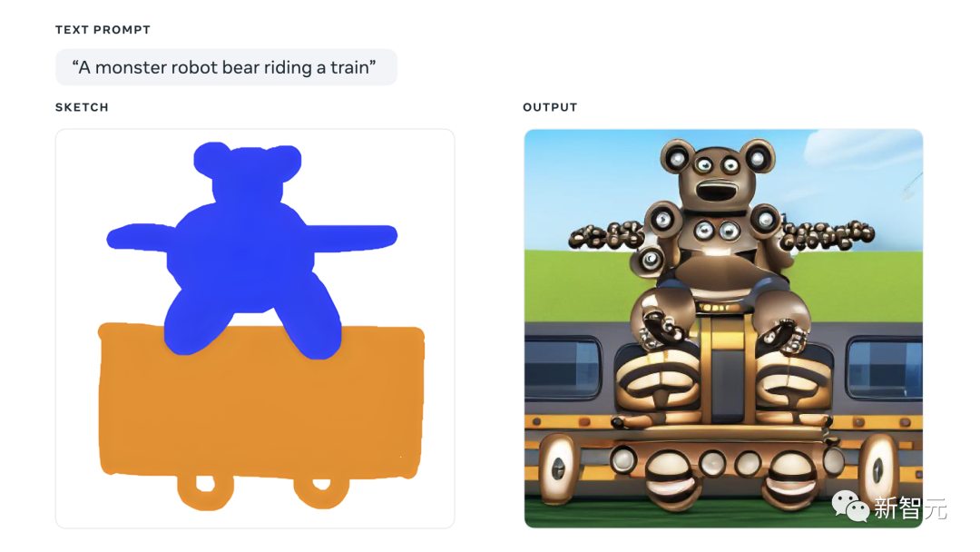Select the left orange wheel loop in sketch
The width and height of the screenshot is (980, 552).
pos(206,489)
